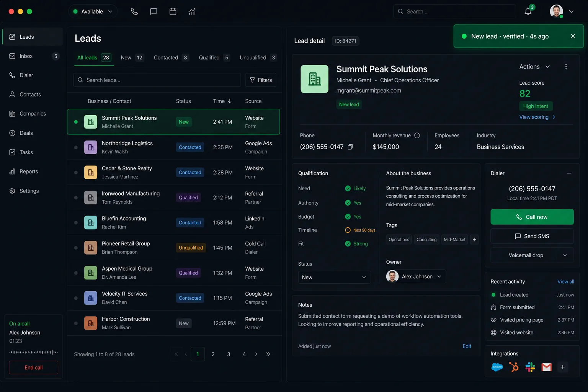Viewport: 588px width, 392px height.
Task: Open the Status dropdown set to New
Action: point(334,278)
